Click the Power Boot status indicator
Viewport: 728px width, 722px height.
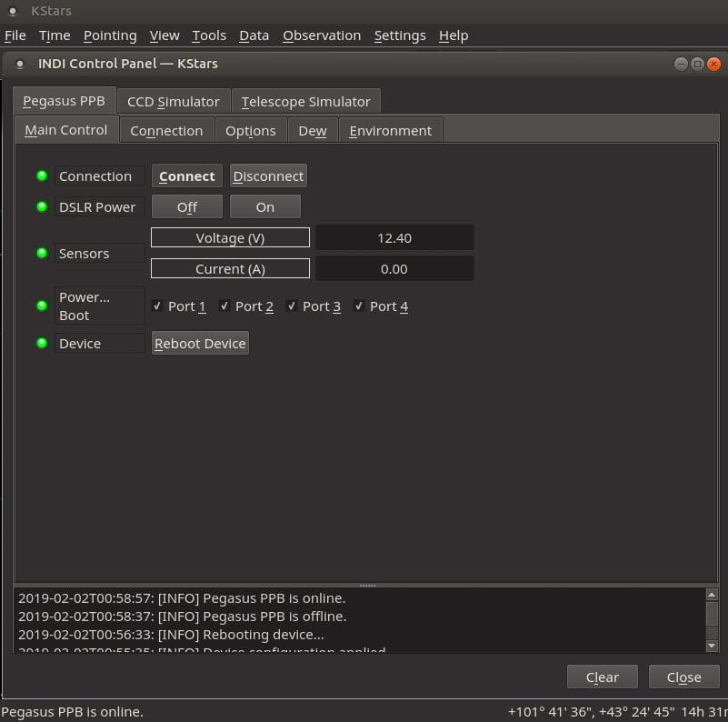42,306
